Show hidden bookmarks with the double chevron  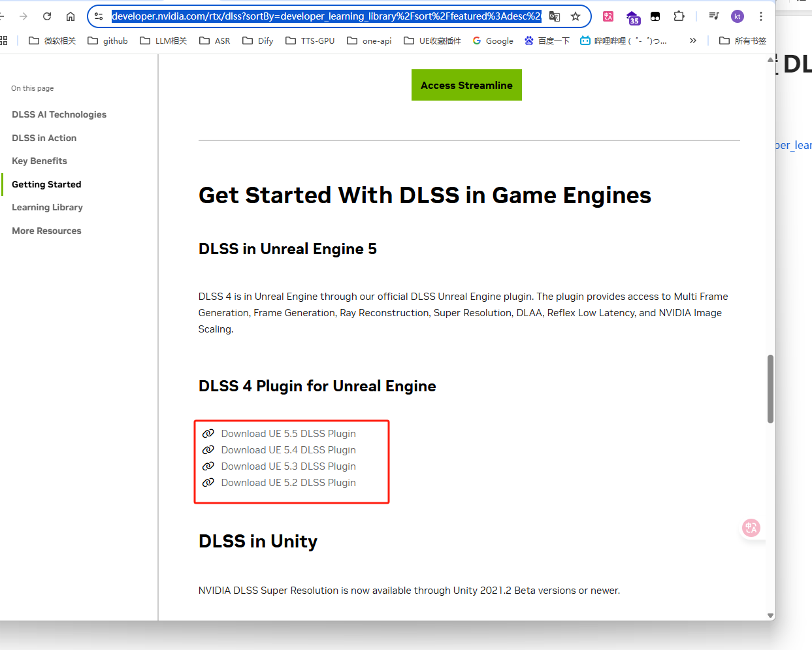click(692, 41)
